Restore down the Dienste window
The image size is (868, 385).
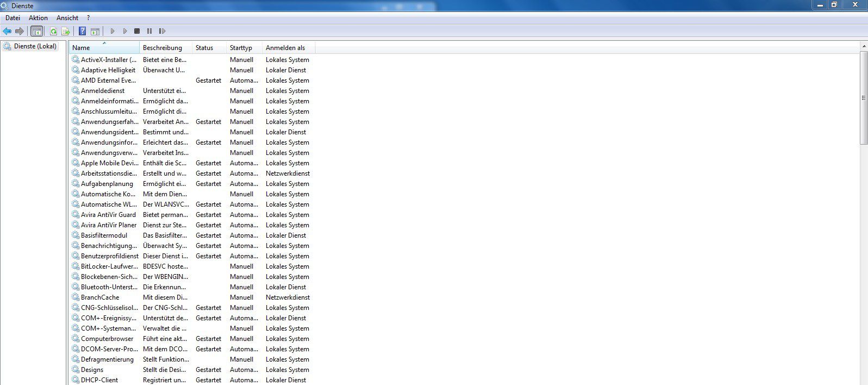tap(834, 5)
